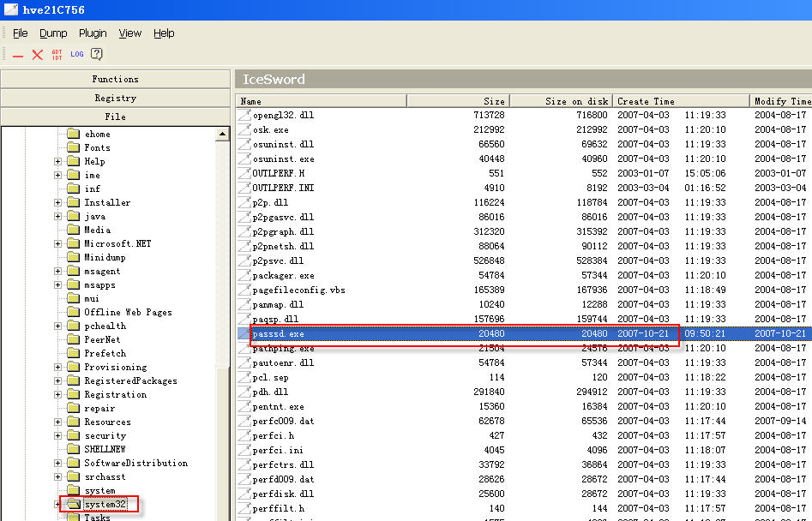Image resolution: width=812 pixels, height=521 pixels.
Task: Click the file icon beside osk.exe
Action: coord(244,129)
